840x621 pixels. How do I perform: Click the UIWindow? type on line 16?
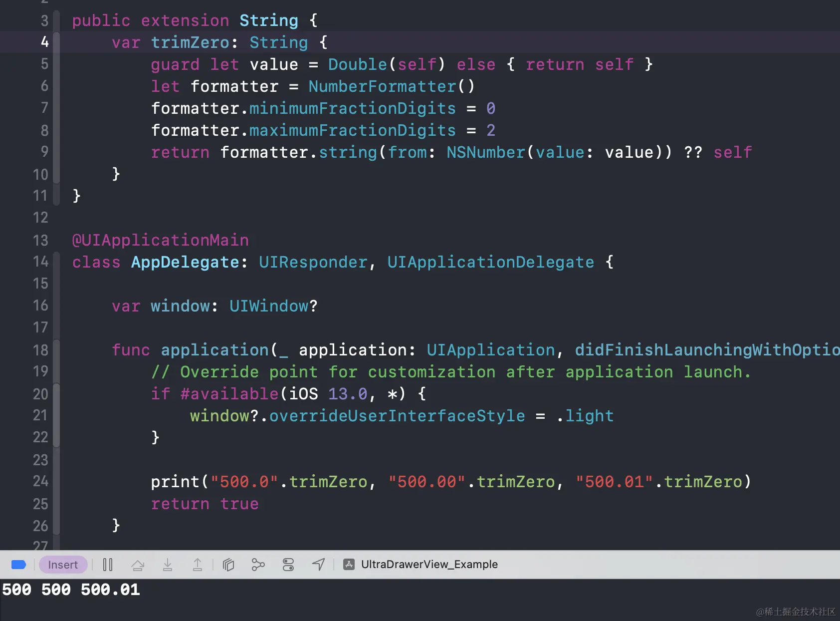click(x=274, y=306)
